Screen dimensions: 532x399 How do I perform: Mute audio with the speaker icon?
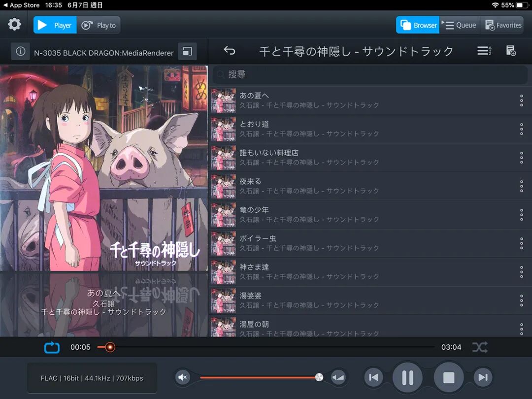(183, 377)
